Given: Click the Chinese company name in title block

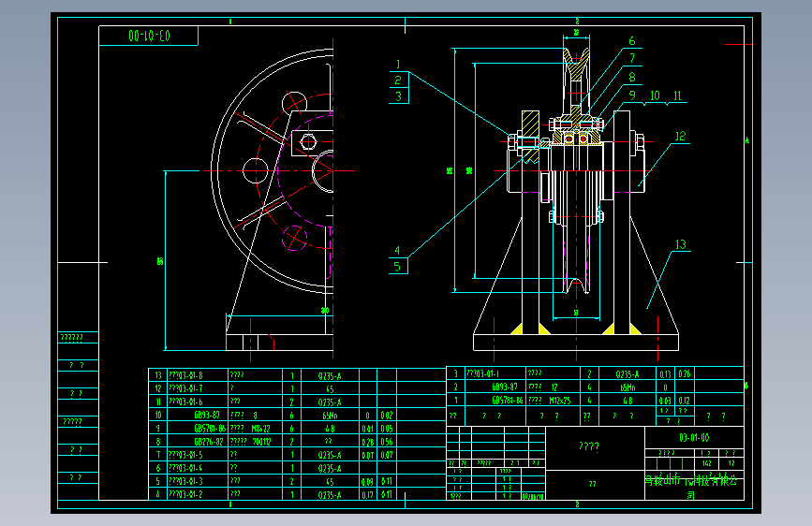Looking at the screenshot, I should [691, 487].
